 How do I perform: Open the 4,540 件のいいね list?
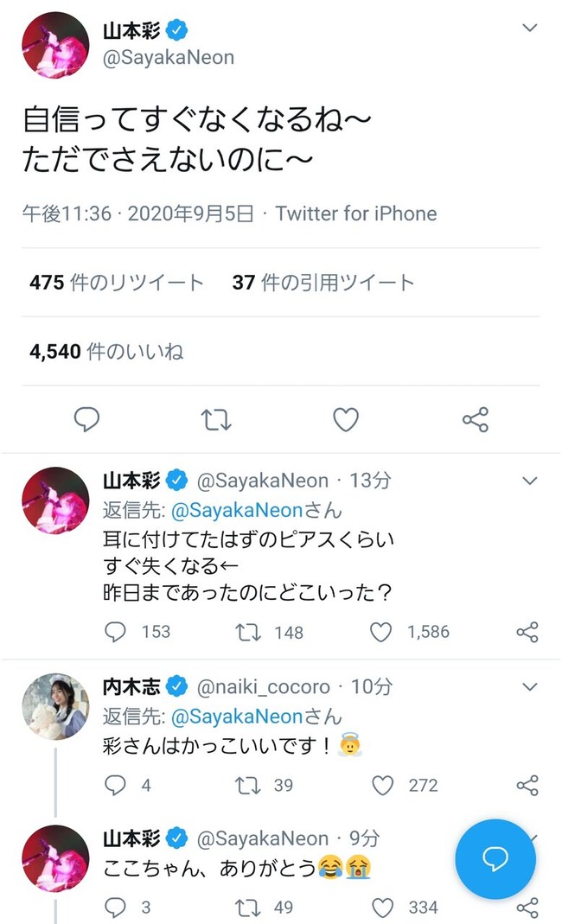point(106,351)
